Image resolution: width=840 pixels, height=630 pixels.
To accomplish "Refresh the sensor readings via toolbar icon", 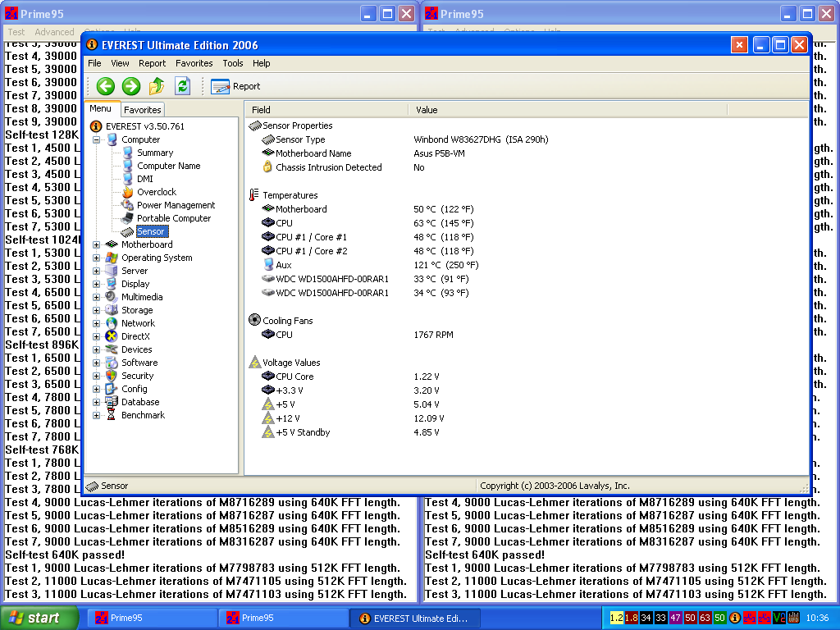I will point(183,85).
